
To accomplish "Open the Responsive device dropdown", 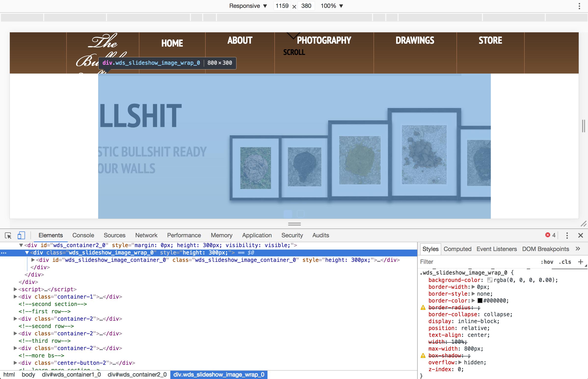I will (248, 6).
